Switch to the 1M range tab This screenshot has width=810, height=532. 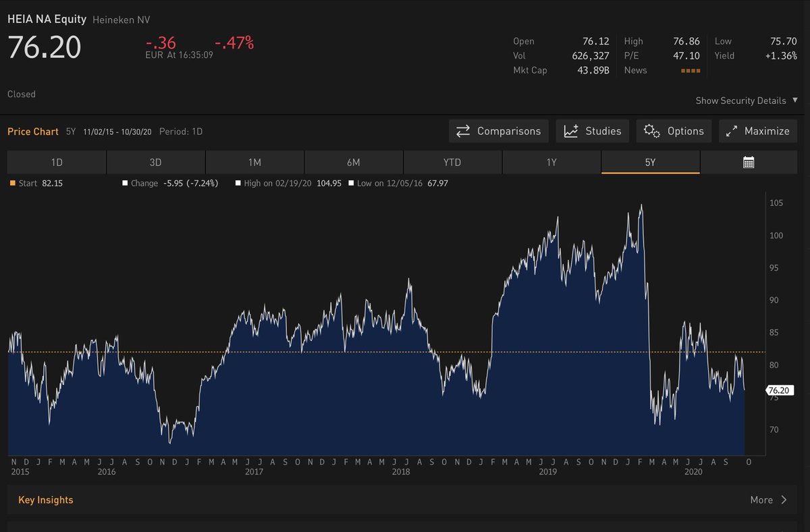coord(254,162)
